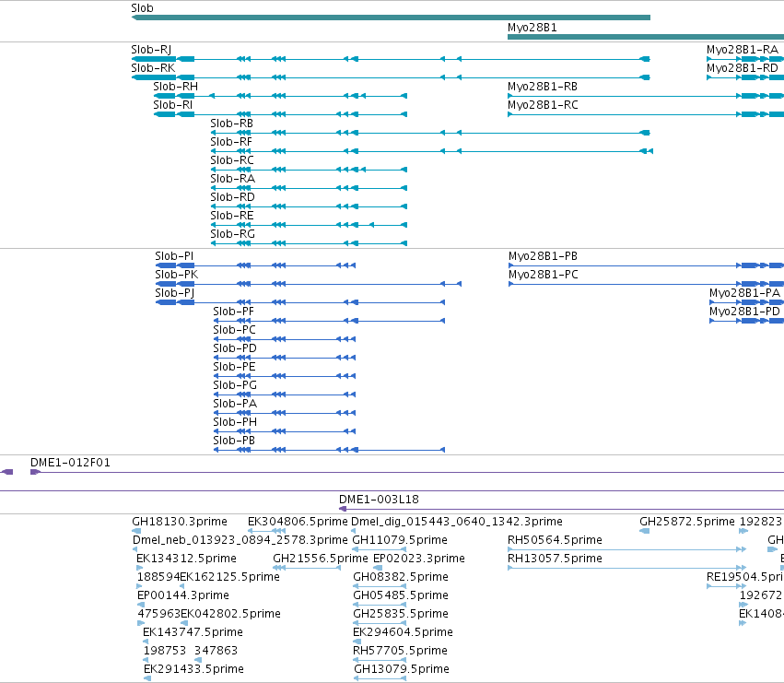Select the Dmel_dig_015443_0640_1342.3prime label
The height and width of the screenshot is (683, 784).
pos(457,522)
